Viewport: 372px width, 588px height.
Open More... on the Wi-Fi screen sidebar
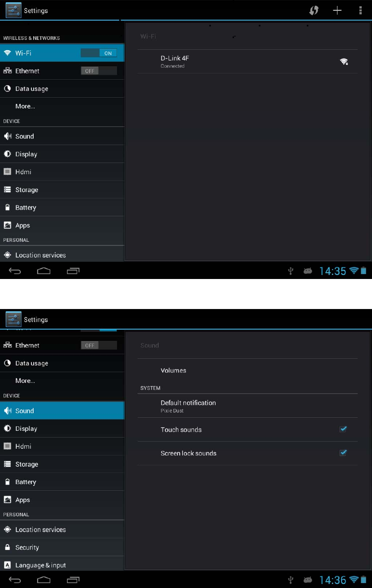62,106
